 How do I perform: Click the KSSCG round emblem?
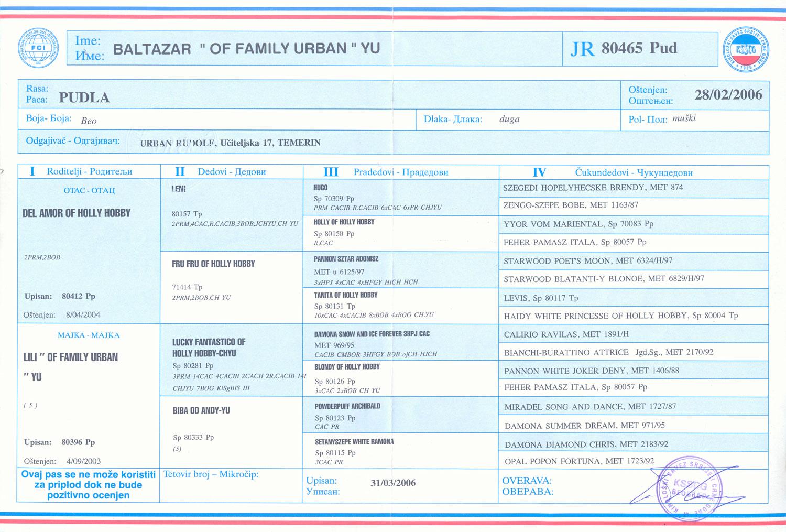tap(745, 49)
